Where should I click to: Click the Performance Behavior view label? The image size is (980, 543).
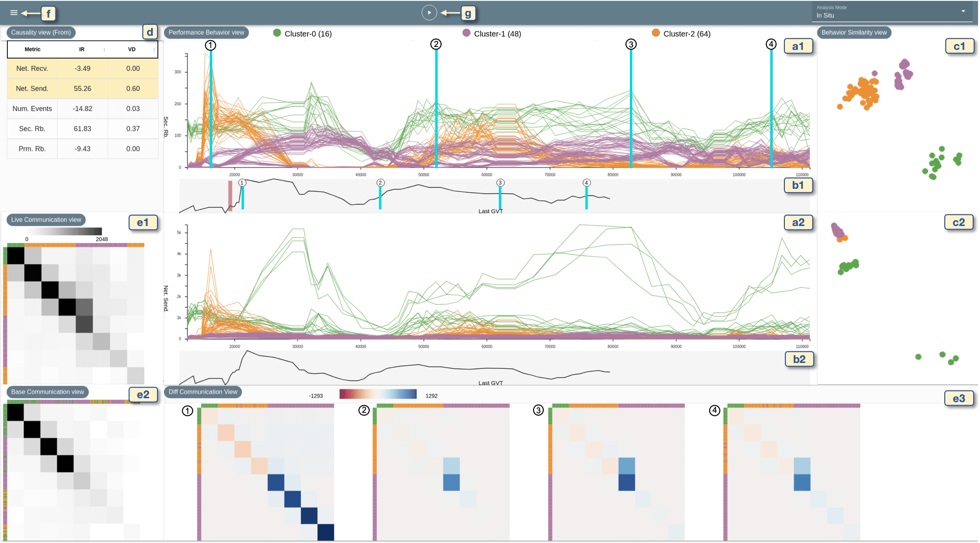[206, 33]
